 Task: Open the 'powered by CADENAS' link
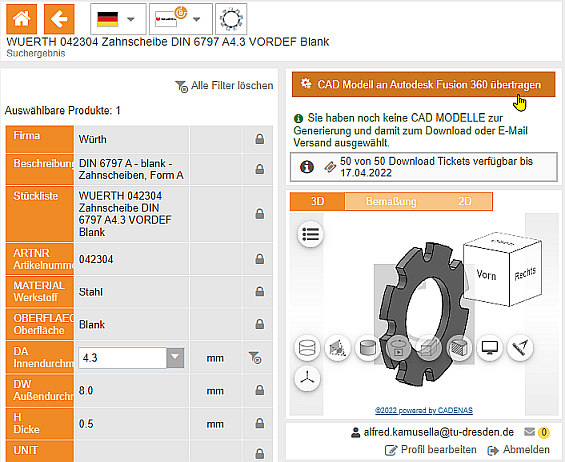pyautogui.click(x=424, y=410)
